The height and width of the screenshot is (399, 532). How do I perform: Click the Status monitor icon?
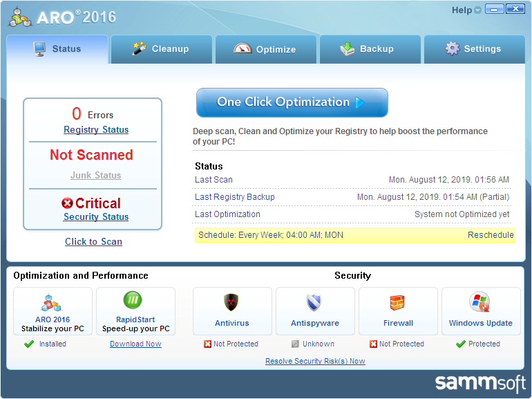tap(39, 49)
